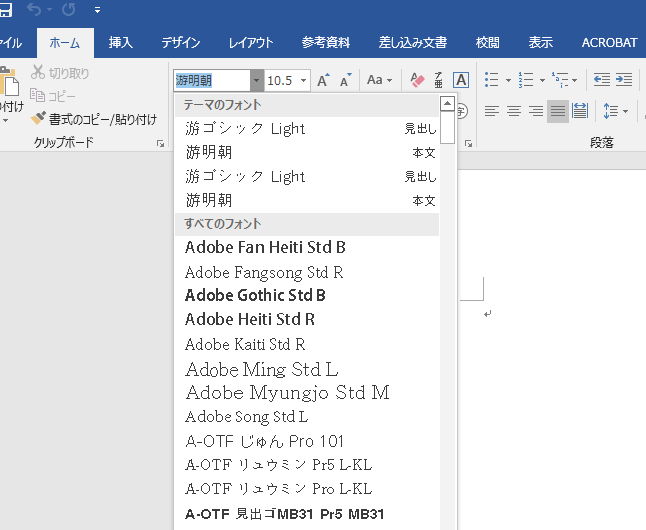Viewport: 646px width, 530px height.
Task: Collapse the font name dropdown arrow
Action: (x=257, y=80)
